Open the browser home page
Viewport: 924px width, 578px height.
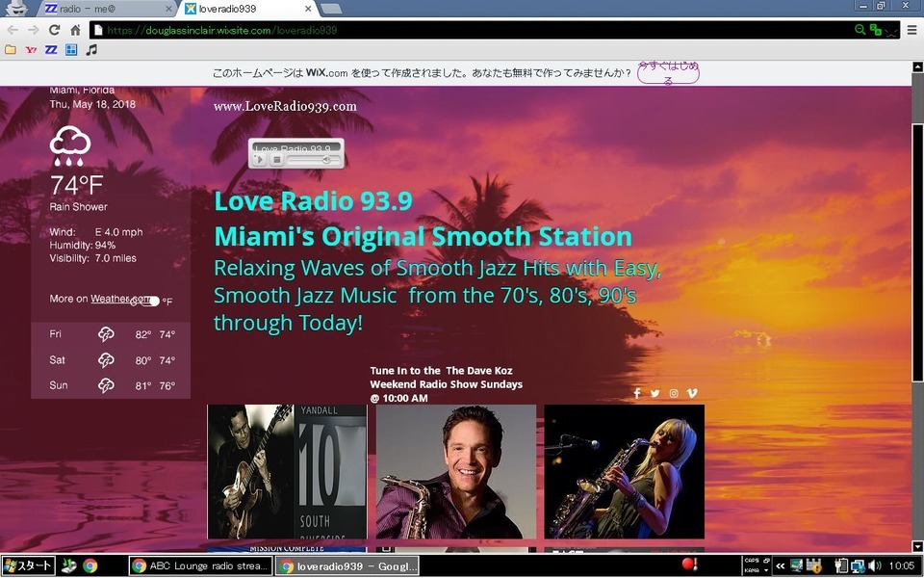pos(75,30)
